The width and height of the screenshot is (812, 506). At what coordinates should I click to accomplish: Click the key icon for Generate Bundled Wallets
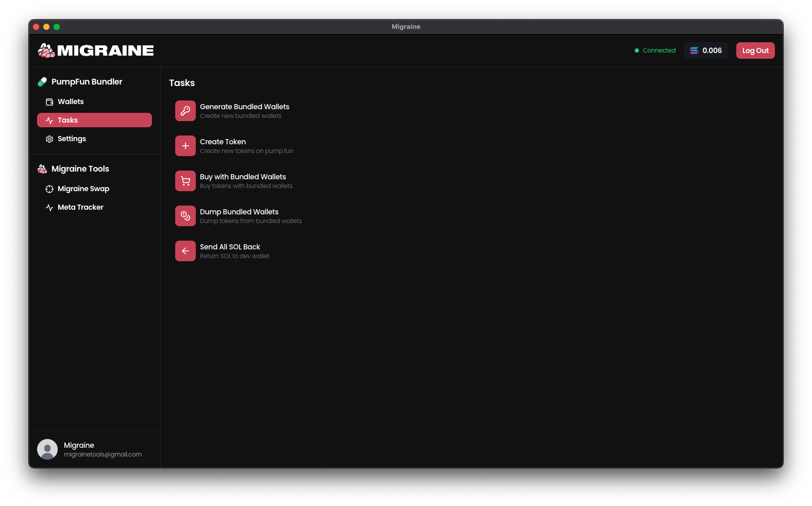click(185, 111)
